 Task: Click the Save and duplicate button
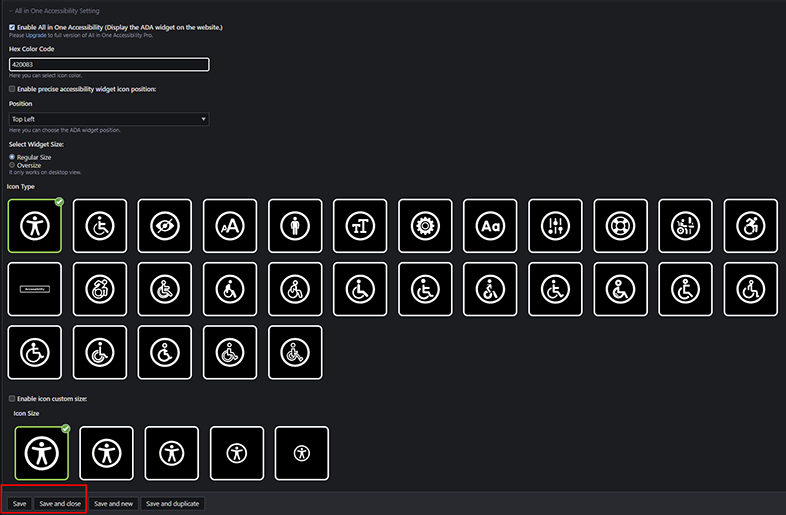point(172,503)
